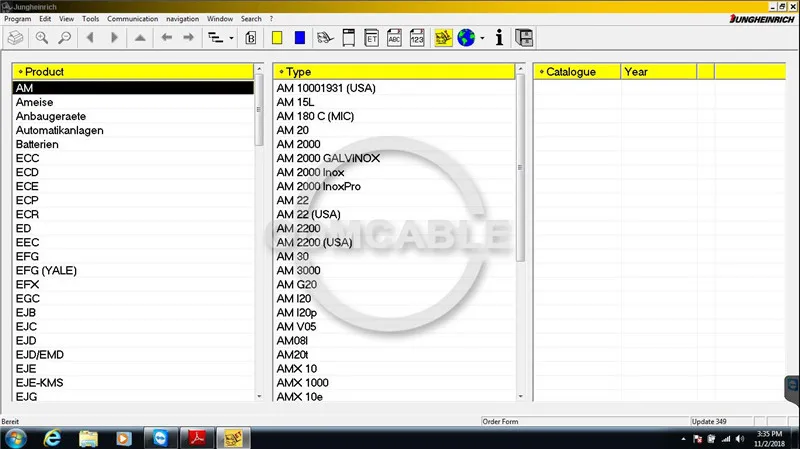Viewport: 800px width, 449px height.
Task: Click the back arrow toolbar icon
Action: pos(166,38)
